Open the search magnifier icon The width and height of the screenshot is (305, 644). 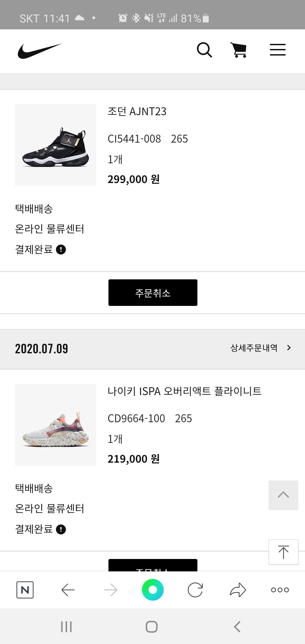click(204, 50)
